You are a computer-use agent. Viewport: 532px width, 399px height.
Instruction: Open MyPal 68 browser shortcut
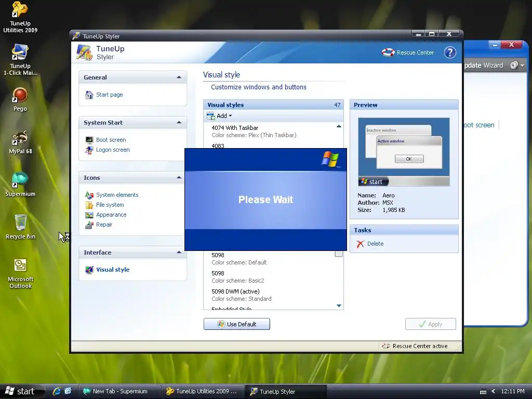[x=20, y=142]
